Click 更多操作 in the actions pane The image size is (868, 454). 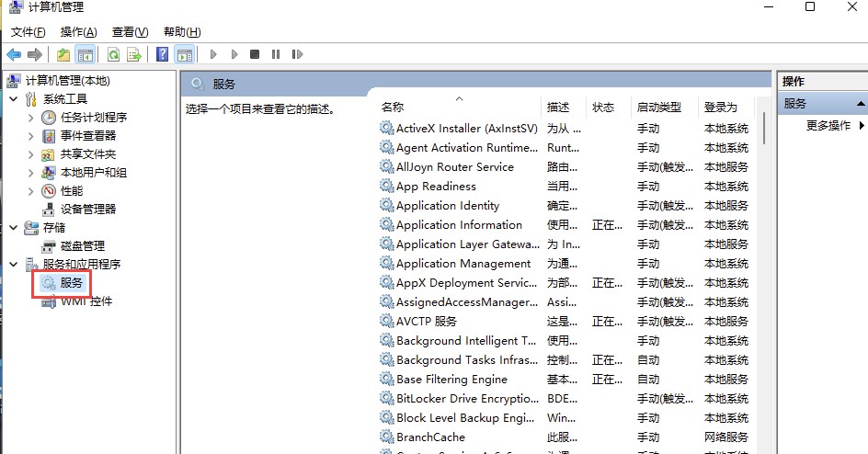click(828, 126)
